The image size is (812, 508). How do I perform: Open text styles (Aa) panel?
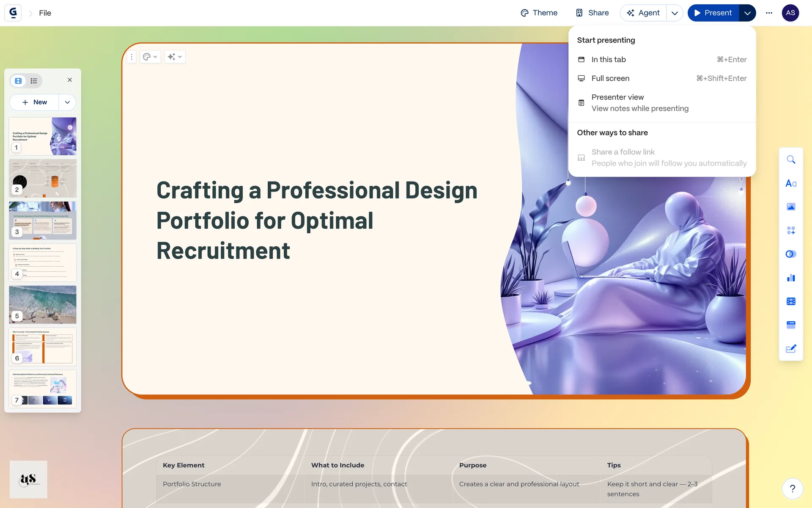[x=791, y=183]
